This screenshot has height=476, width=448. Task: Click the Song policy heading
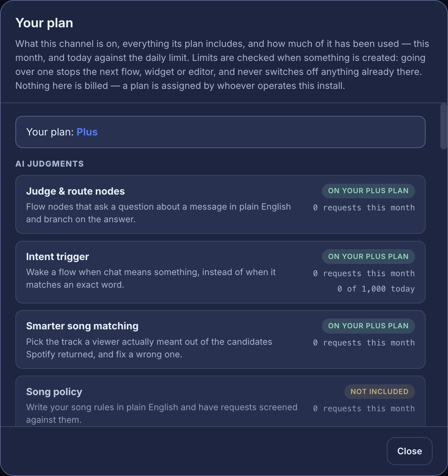54,392
